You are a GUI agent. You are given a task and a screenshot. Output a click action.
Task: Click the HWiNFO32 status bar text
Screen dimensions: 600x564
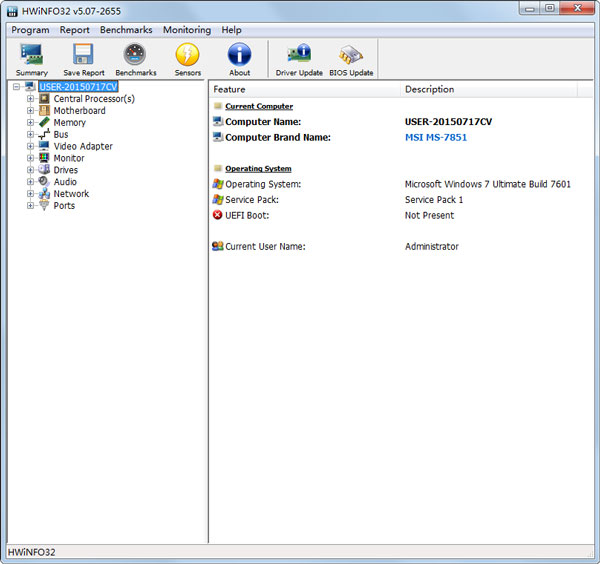tap(31, 552)
